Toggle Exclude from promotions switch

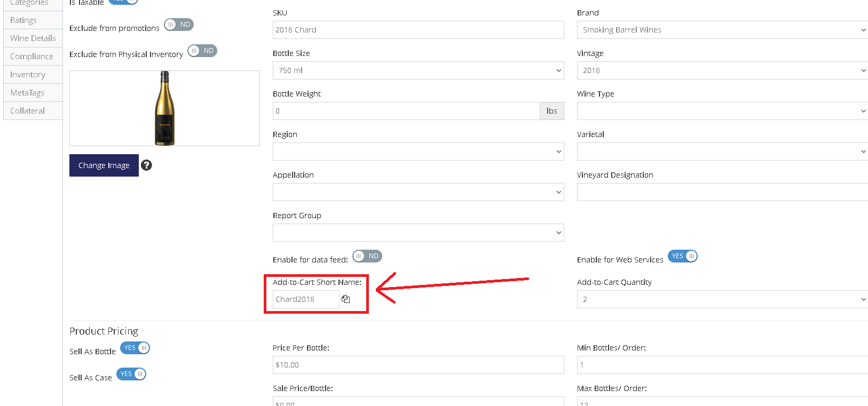click(179, 25)
